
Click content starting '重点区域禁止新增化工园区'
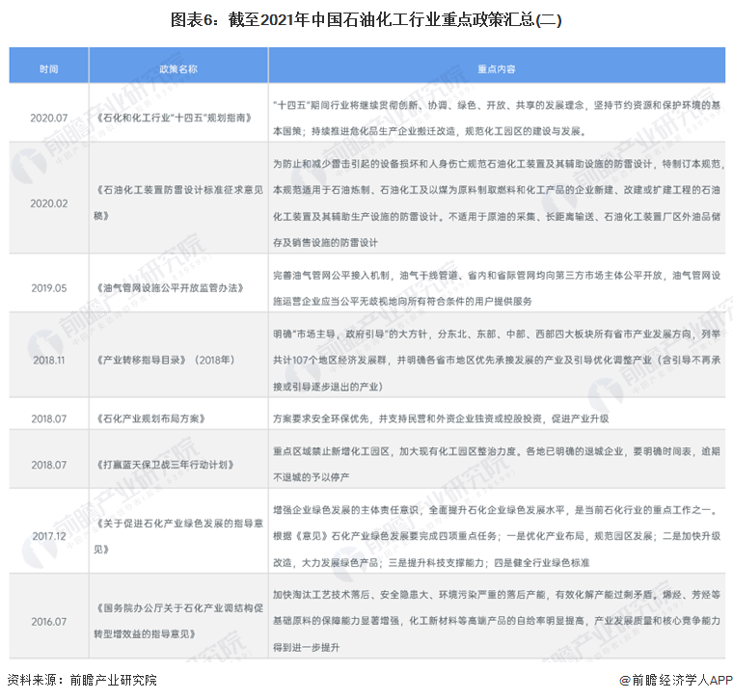tap(497, 465)
